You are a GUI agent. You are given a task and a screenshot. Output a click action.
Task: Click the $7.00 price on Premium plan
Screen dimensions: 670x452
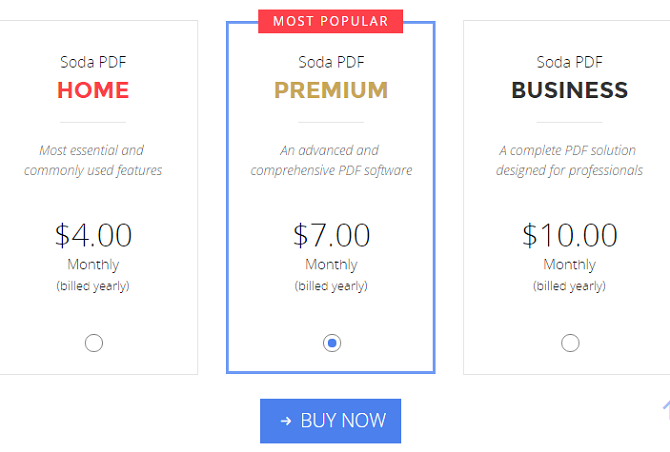(331, 235)
